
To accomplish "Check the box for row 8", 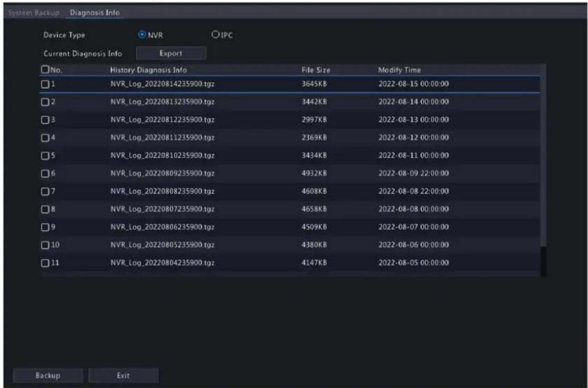I will click(x=45, y=209).
